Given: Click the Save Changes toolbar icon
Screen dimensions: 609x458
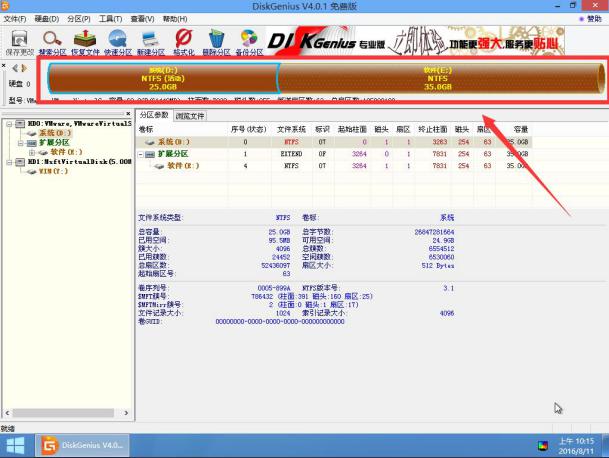Looking at the screenshot, I should pos(19,42).
